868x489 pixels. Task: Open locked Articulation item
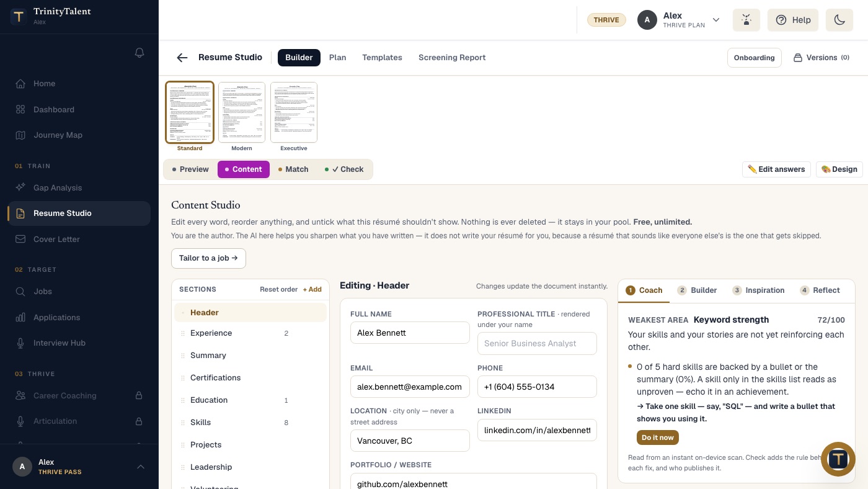point(79,421)
